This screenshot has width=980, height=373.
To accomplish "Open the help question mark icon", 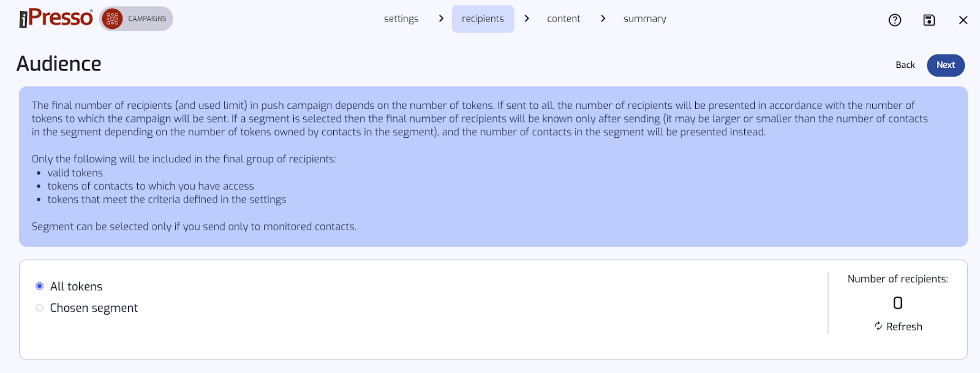I will coord(895,20).
